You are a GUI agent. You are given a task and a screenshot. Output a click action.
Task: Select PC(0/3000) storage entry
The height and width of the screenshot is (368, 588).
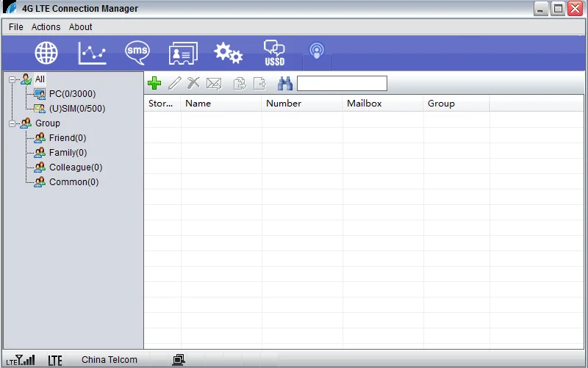click(x=71, y=94)
